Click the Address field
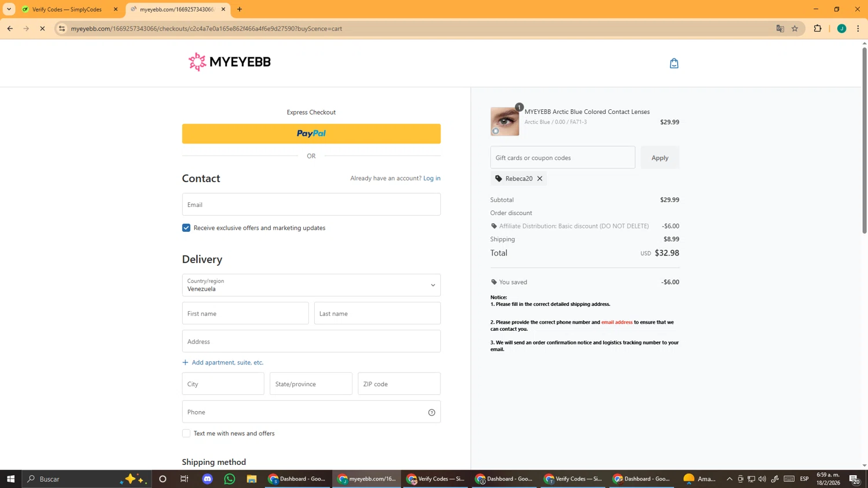Viewport: 868px width, 488px height. click(311, 341)
